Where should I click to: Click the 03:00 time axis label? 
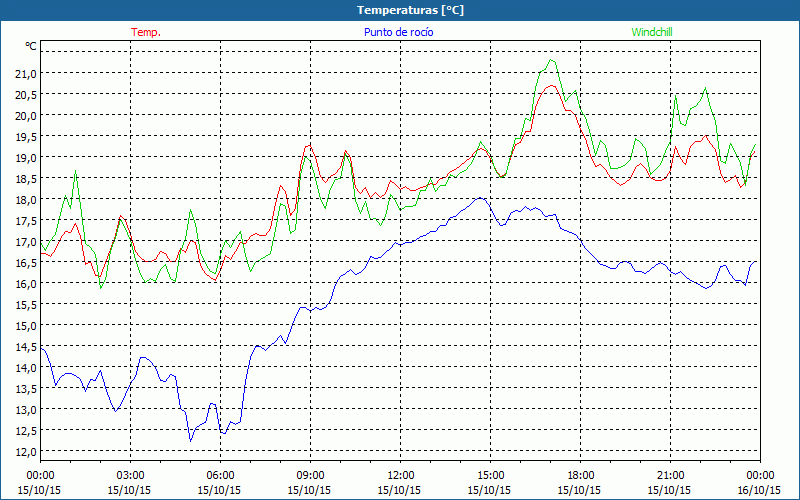131,476
